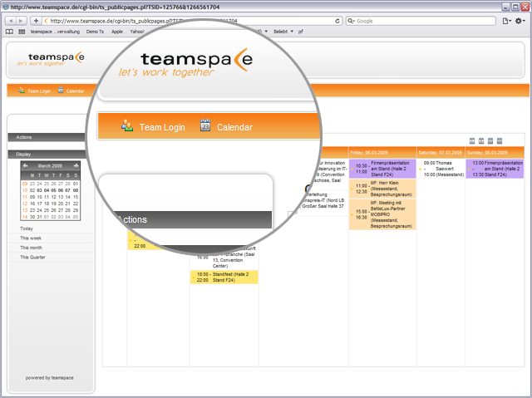Screen dimensions: 532x398
Task: Open the Meeting mit BeNeLux-Partner event
Action: (382, 214)
